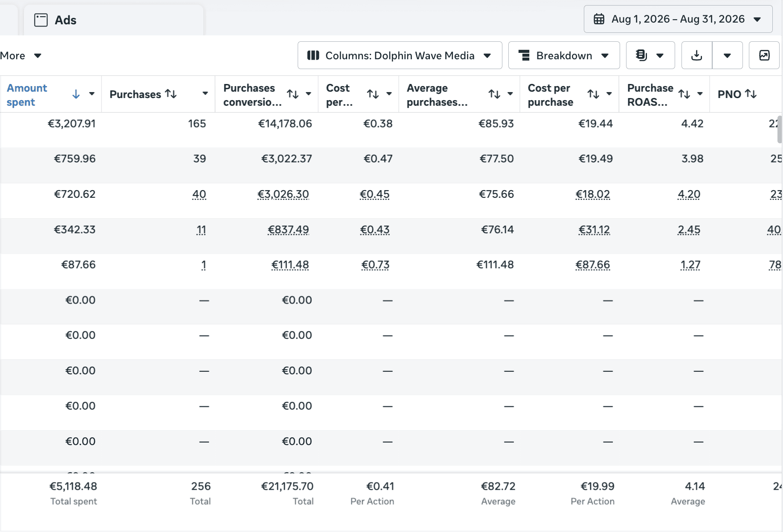This screenshot has height=532, width=783.
Task: Click the vertical table scrollbar thumb
Action: click(780, 129)
